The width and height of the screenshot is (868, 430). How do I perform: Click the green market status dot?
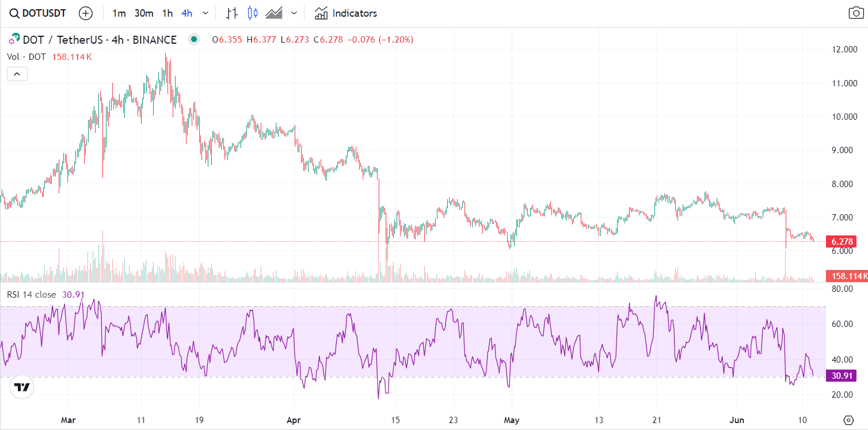coord(194,40)
